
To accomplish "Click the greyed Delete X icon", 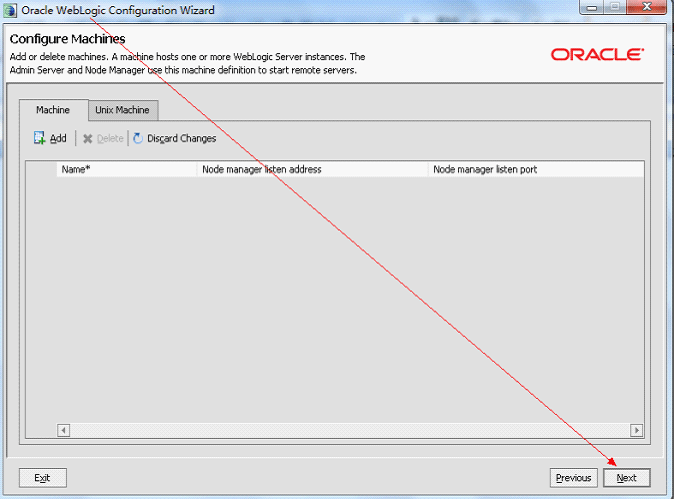I will coord(88,138).
